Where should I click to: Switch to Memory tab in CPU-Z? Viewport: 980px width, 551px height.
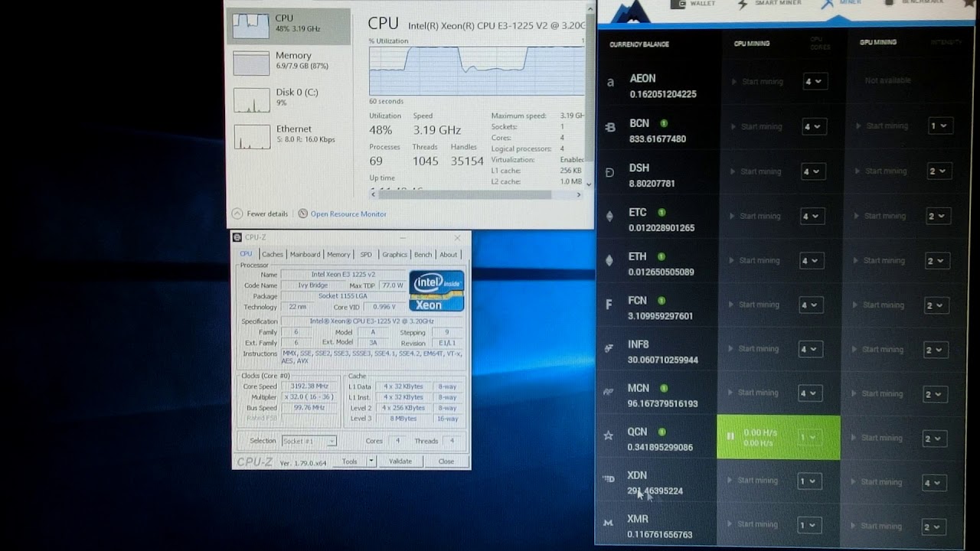(x=338, y=255)
